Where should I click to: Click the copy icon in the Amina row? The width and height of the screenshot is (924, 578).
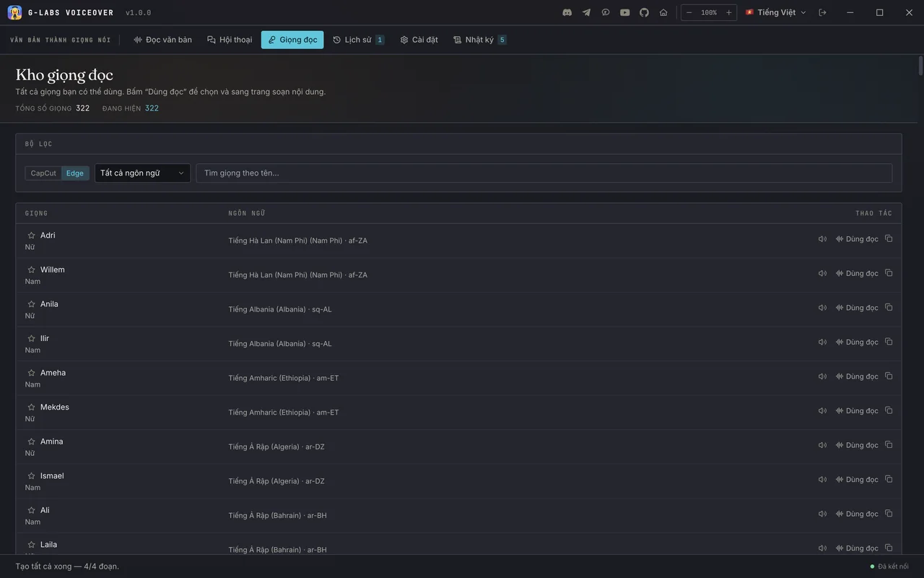point(889,444)
